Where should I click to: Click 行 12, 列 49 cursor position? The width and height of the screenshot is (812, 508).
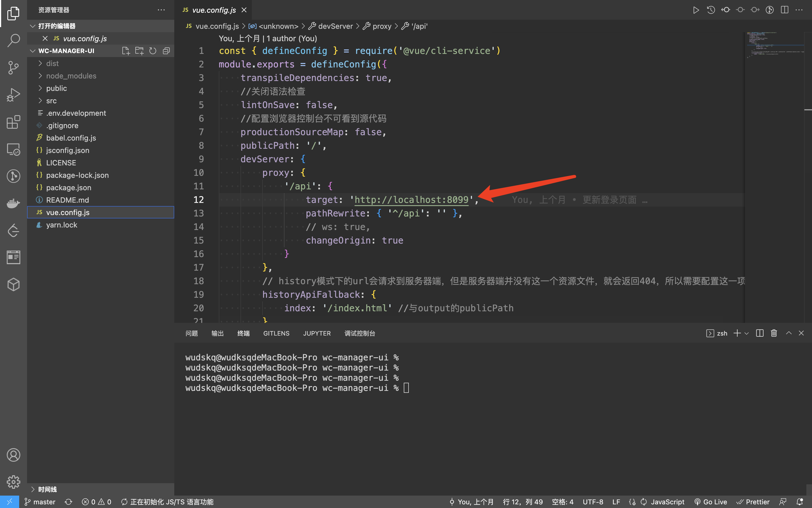523,502
